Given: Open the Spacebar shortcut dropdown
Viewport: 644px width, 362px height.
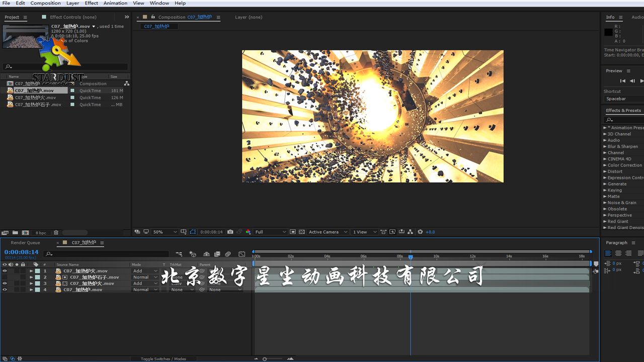Looking at the screenshot, I should [624, 99].
